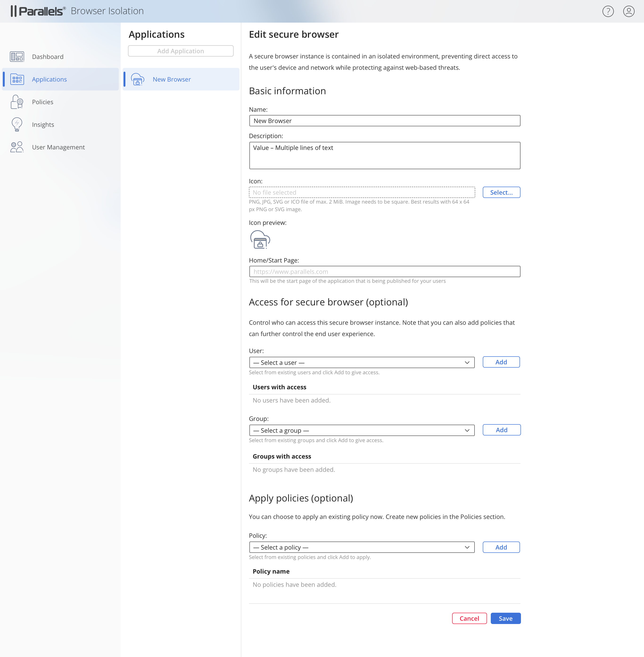
Task: Click into the Description text area
Action: (384, 156)
